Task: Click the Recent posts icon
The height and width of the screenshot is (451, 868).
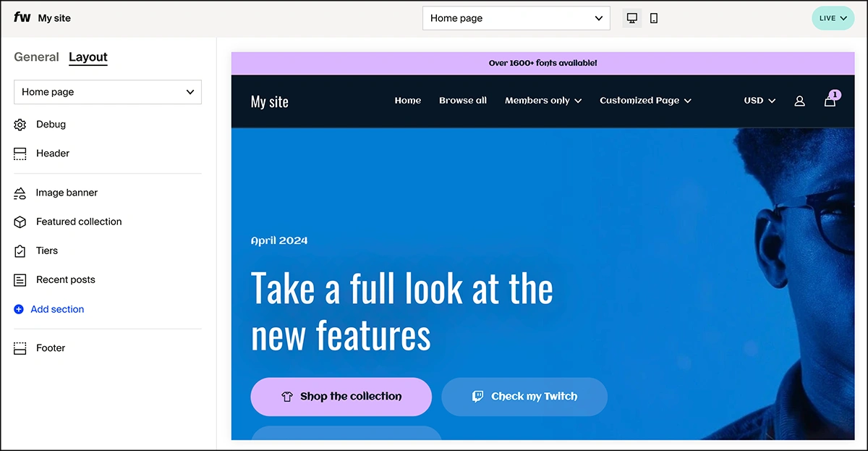Action: 20,280
